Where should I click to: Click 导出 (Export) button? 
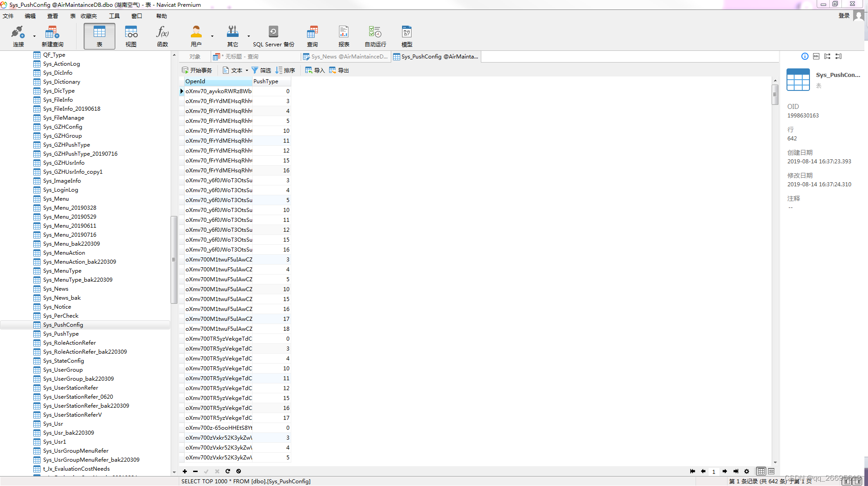click(339, 70)
